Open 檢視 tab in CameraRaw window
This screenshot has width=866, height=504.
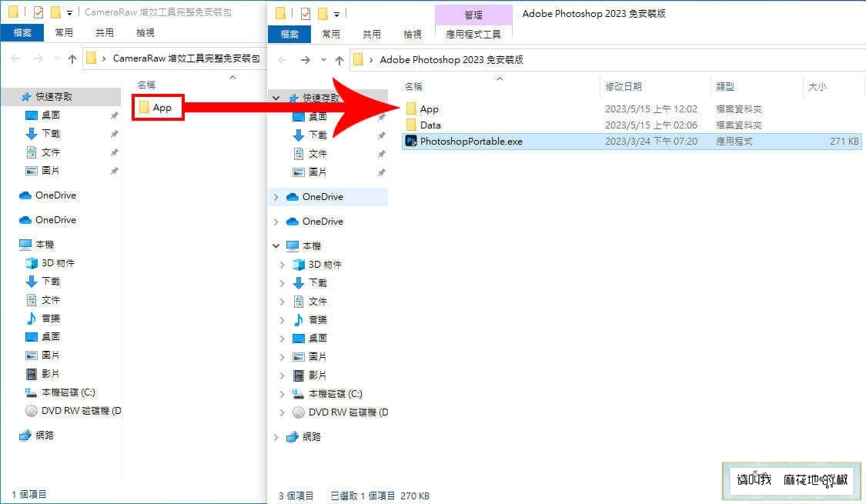click(145, 32)
